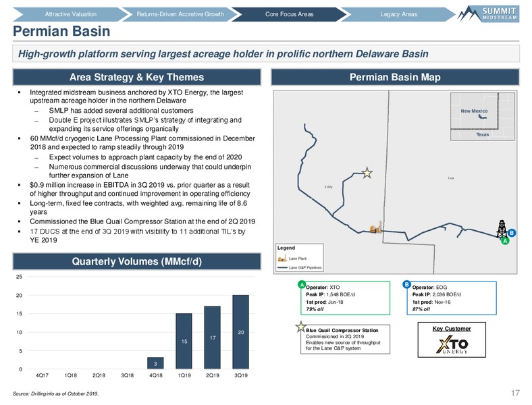
Task: Click Expect volumes to approach plant capacity
Action: [x=145, y=157]
